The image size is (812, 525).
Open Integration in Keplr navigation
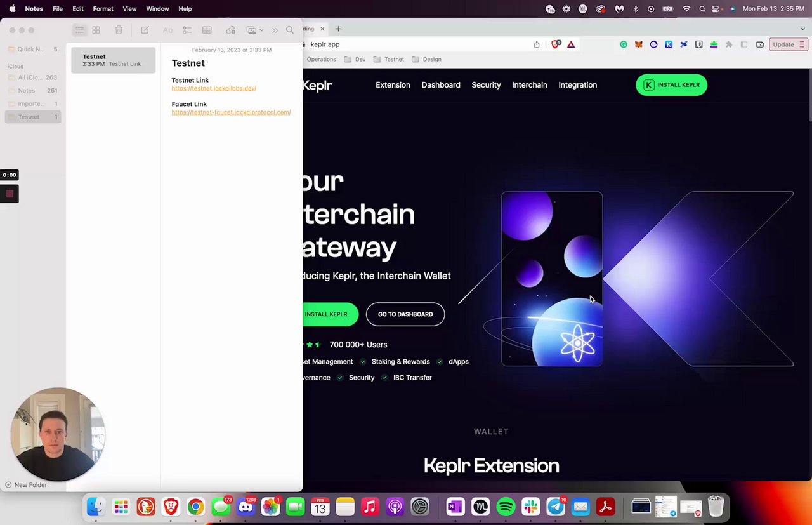pos(577,85)
